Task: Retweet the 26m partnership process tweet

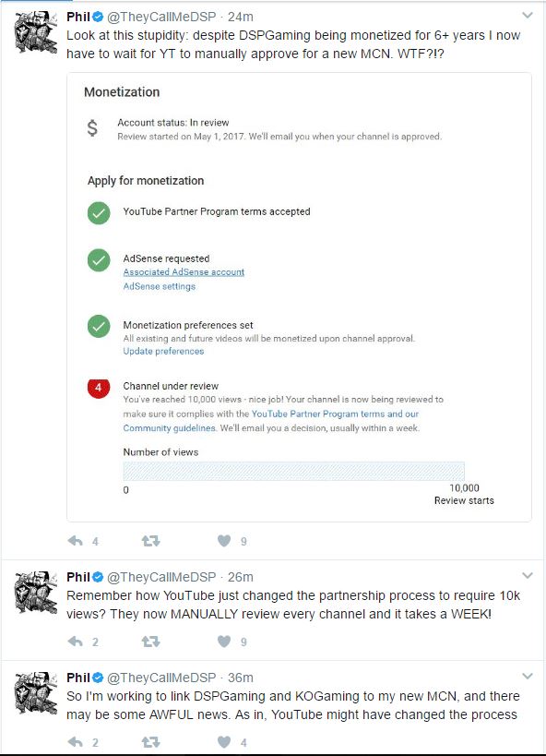Action: [x=151, y=642]
